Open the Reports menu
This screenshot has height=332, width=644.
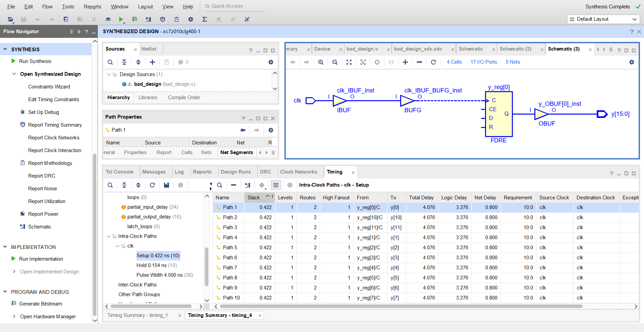pyautogui.click(x=92, y=7)
